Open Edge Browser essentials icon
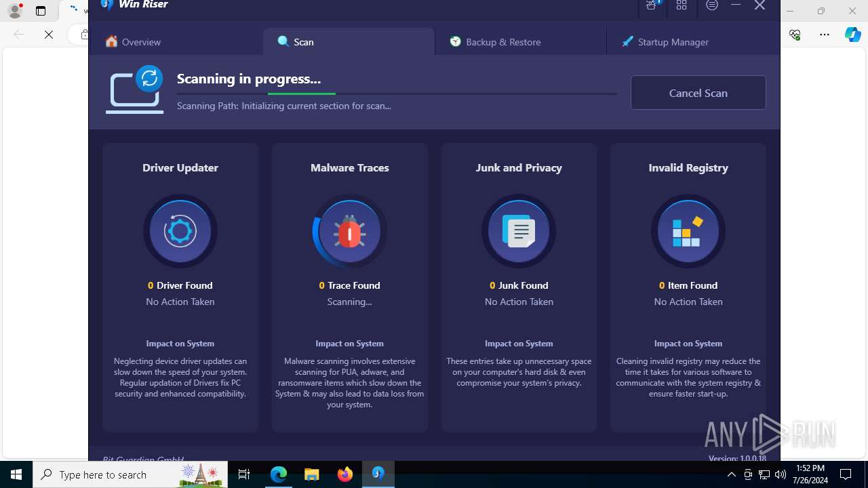Viewport: 868px width, 488px height. (795, 35)
